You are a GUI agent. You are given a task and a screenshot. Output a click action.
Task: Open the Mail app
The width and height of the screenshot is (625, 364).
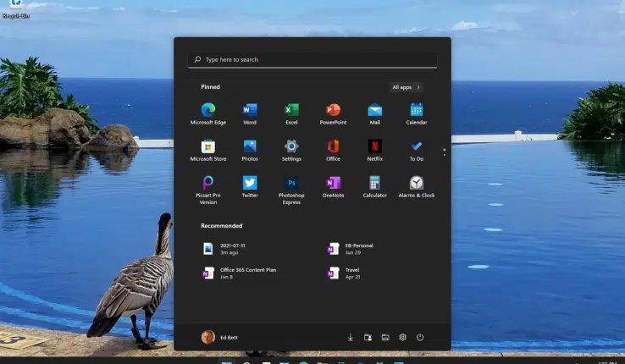(x=374, y=114)
